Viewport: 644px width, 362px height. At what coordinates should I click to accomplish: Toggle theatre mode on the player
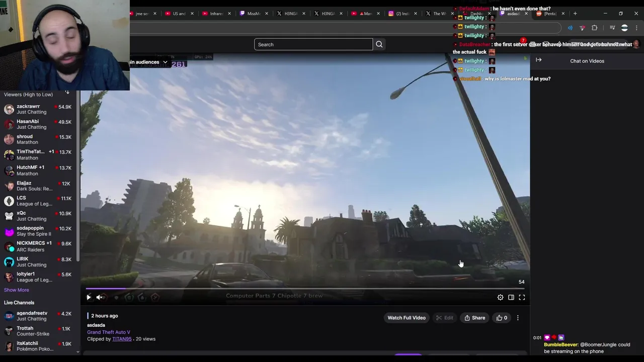point(511,297)
